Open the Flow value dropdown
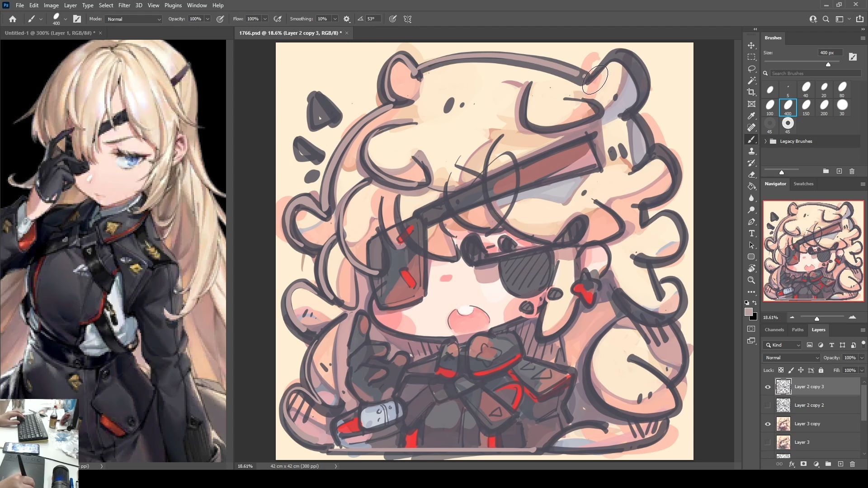The image size is (868, 488). click(x=265, y=19)
